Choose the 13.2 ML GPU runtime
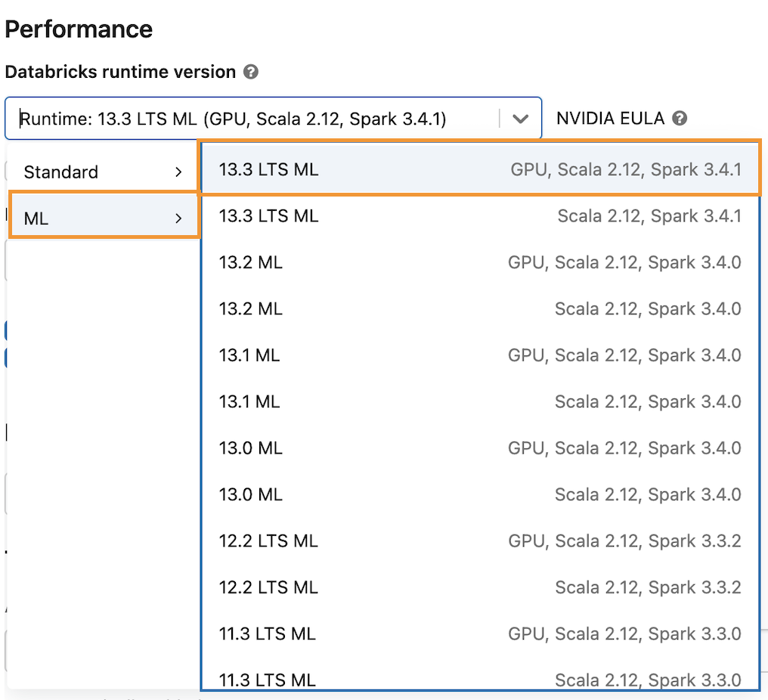 pyautogui.click(x=480, y=262)
